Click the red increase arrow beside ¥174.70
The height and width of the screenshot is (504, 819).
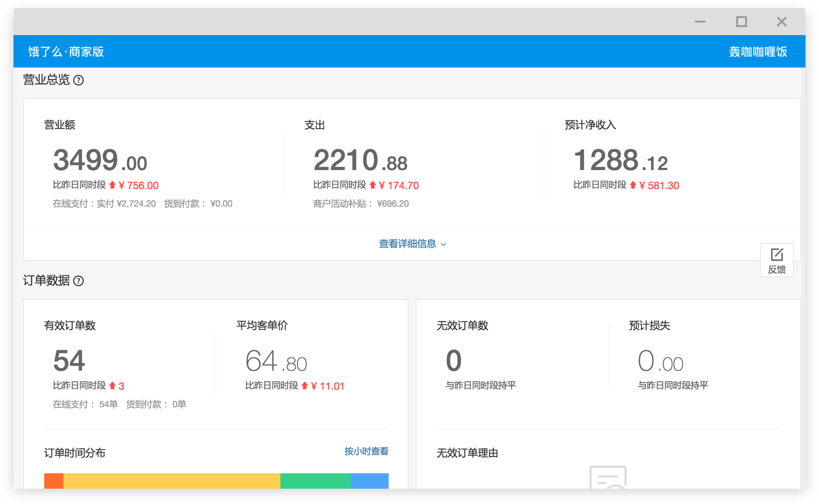[x=373, y=185]
